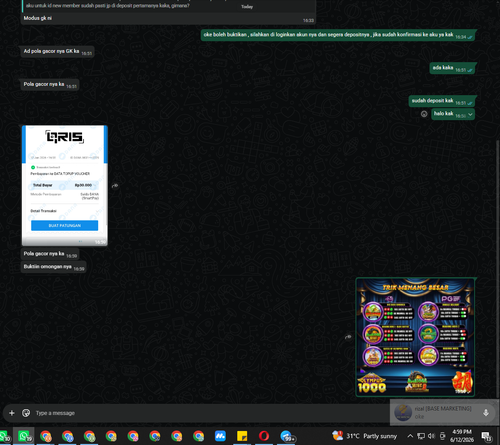Open the QRIS payment receipt image
Image resolution: width=500 pixels, height=445 pixels.
(65, 185)
